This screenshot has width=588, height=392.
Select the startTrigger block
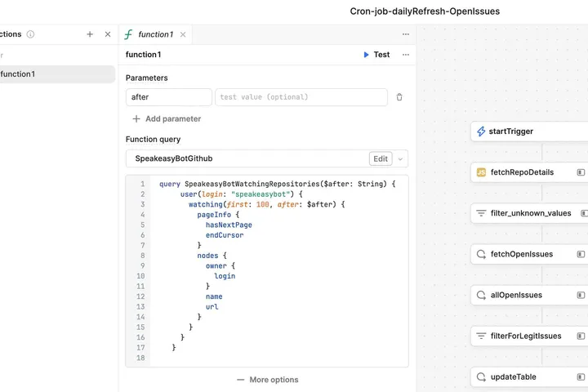point(529,131)
